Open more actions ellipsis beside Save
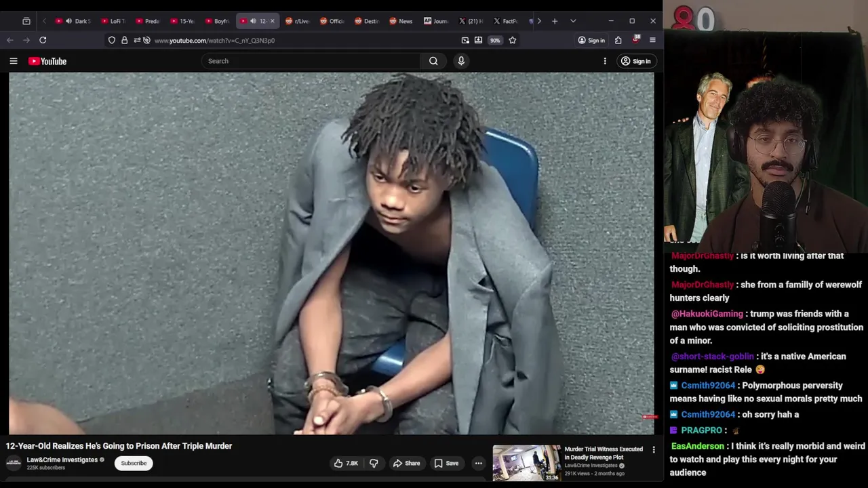The height and width of the screenshot is (488, 868). [479, 463]
